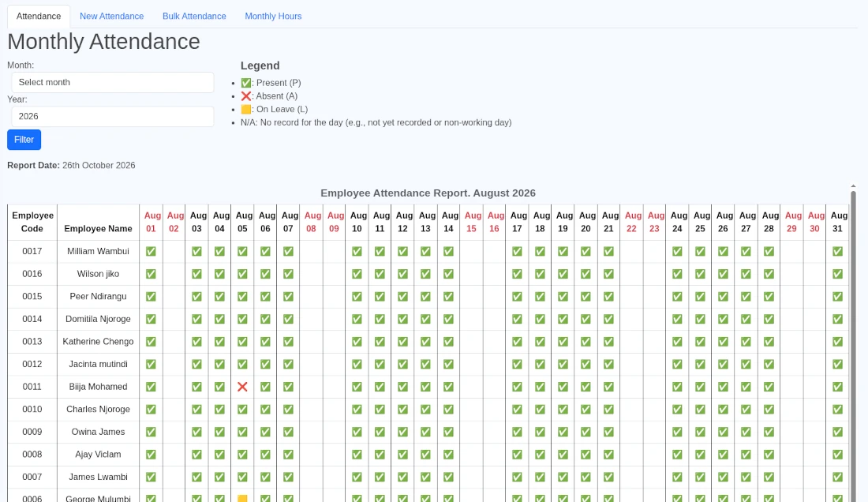This screenshot has height=502, width=868.
Task: Click employee name Katherine Chengo
Action: tap(98, 342)
